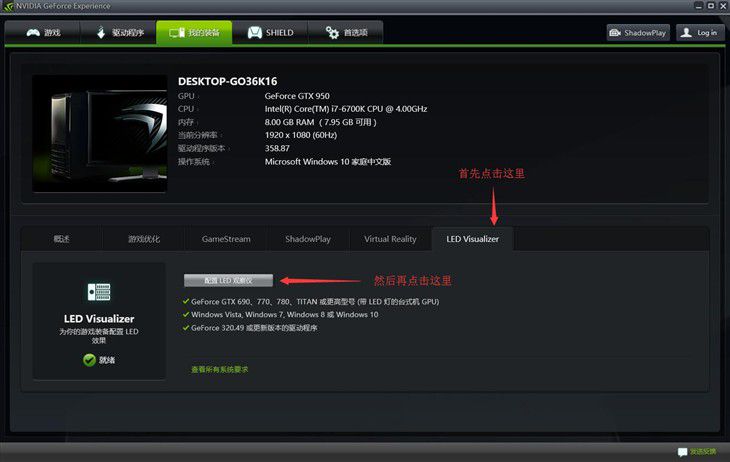This screenshot has width=730, height=462.
Task: Click checkmark beside GeForce GTX 690 requirement
Action: (186, 301)
